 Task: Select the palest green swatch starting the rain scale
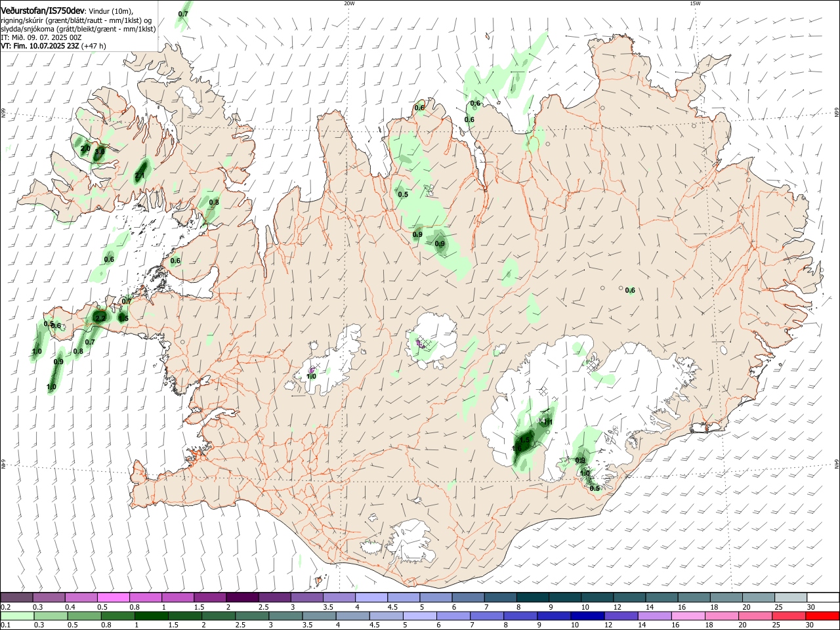coord(17,616)
